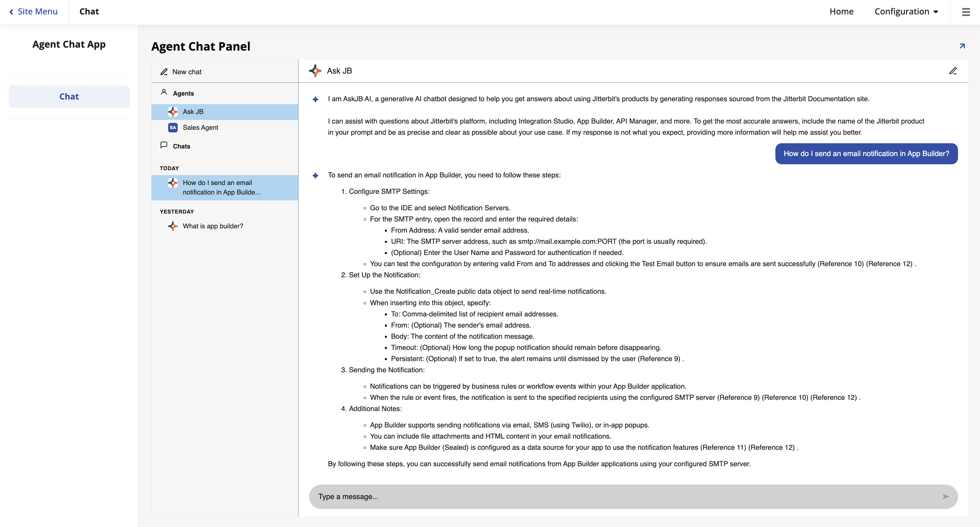This screenshot has width=980, height=527.
Task: Click the user question bubble about email notification
Action: [866, 154]
